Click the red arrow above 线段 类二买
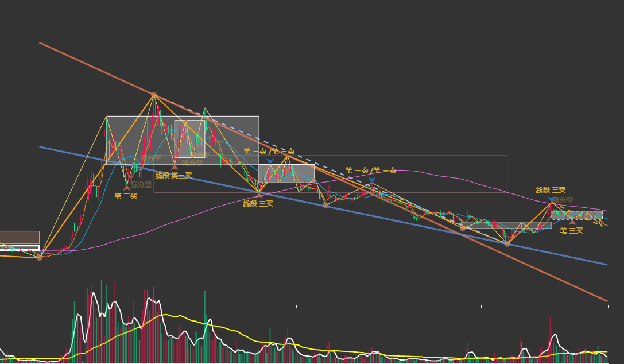 pyautogui.click(x=175, y=167)
